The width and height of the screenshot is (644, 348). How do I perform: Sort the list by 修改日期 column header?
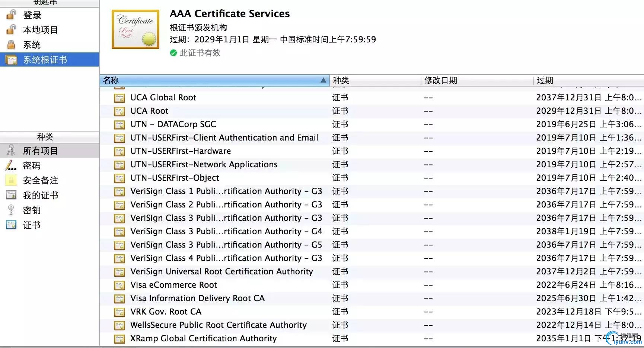(x=477, y=80)
